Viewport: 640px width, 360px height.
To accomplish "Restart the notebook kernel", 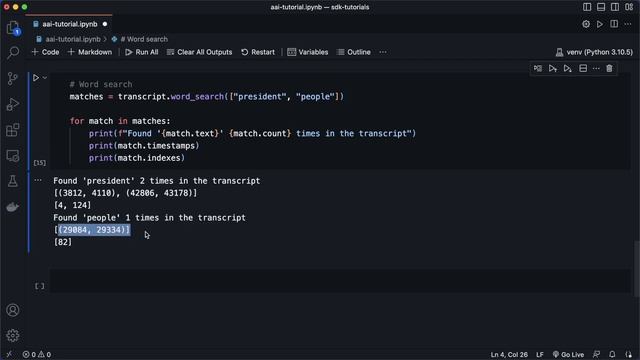I will pyautogui.click(x=258, y=52).
